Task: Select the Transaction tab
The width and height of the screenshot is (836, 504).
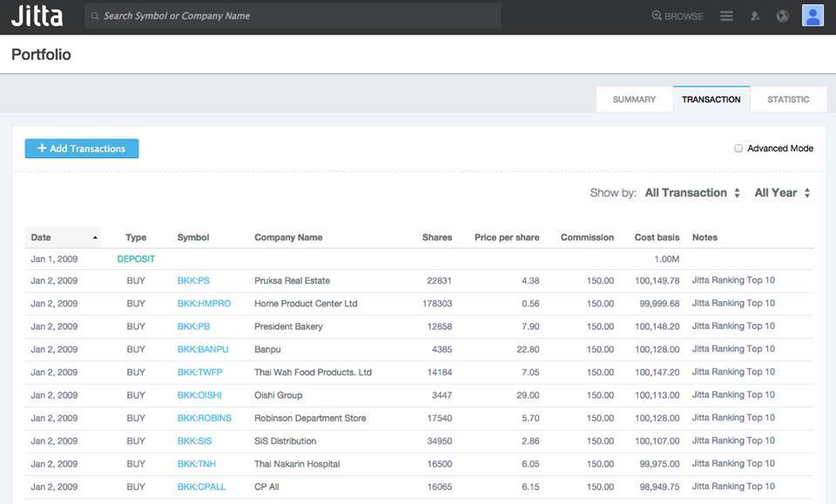Action: pyautogui.click(x=711, y=99)
